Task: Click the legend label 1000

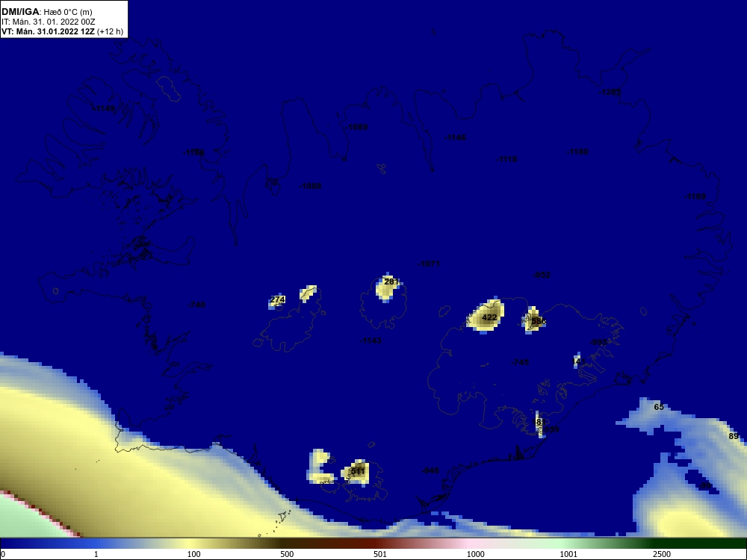Action: tap(475, 554)
